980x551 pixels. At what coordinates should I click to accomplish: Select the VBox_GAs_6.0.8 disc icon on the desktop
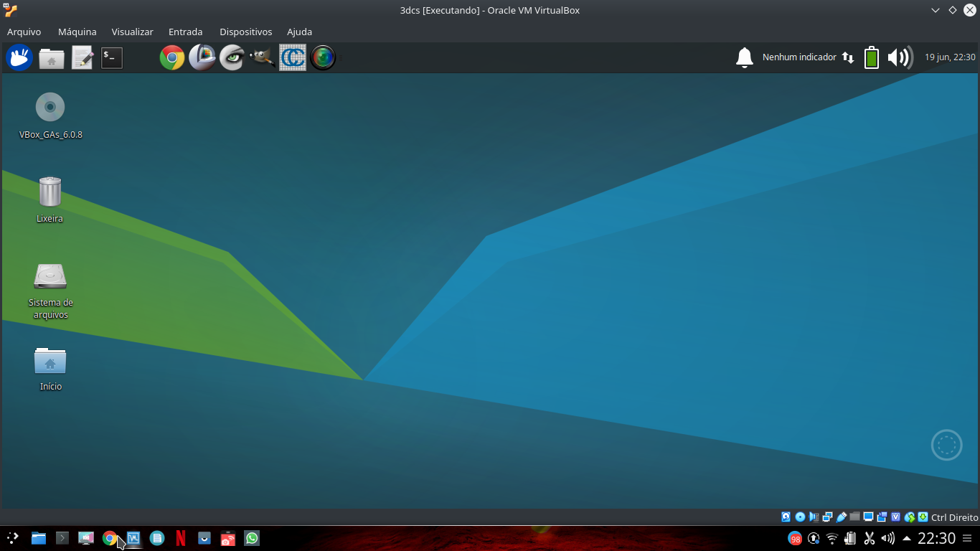(x=50, y=108)
